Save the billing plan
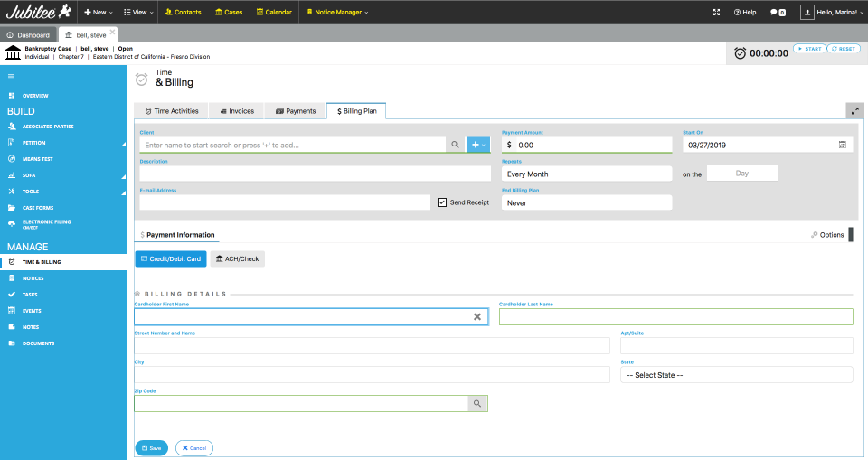 pyautogui.click(x=152, y=448)
